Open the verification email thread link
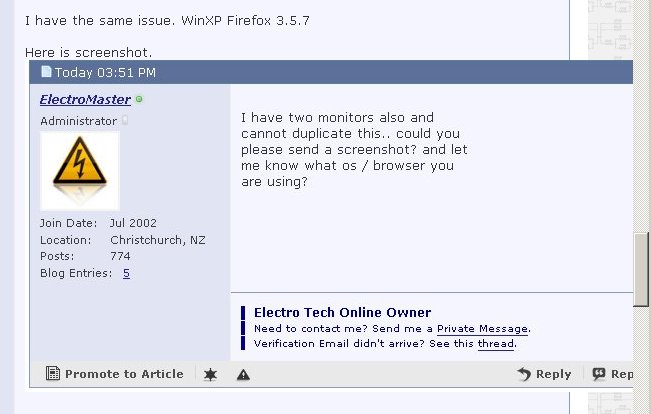This screenshot has height=414, width=651. [496, 344]
